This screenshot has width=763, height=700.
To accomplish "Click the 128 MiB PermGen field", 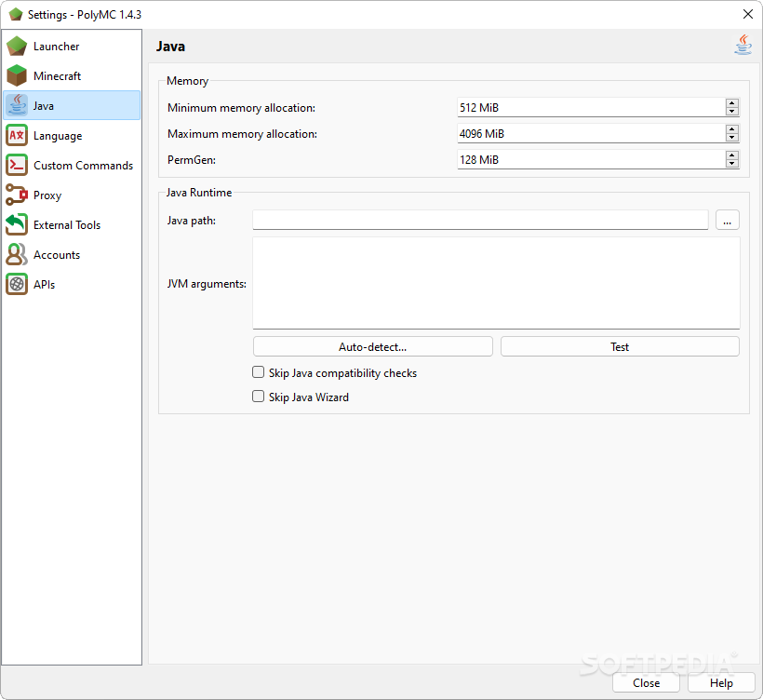I will pos(591,160).
